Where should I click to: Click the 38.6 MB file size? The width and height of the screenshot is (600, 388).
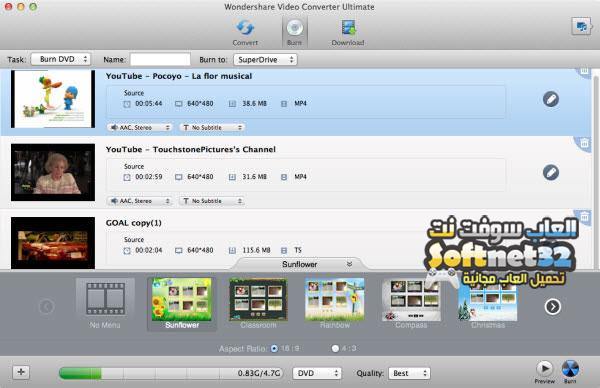click(254, 104)
